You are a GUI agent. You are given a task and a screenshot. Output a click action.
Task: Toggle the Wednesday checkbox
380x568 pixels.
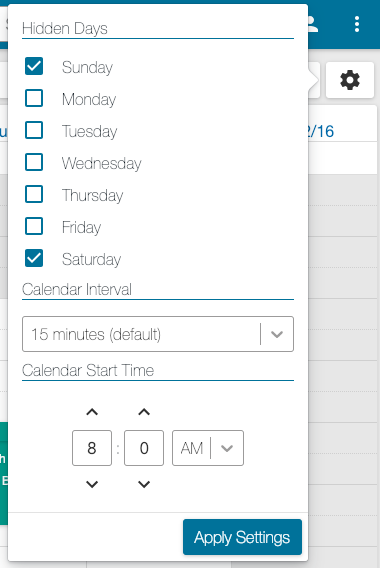point(34,162)
